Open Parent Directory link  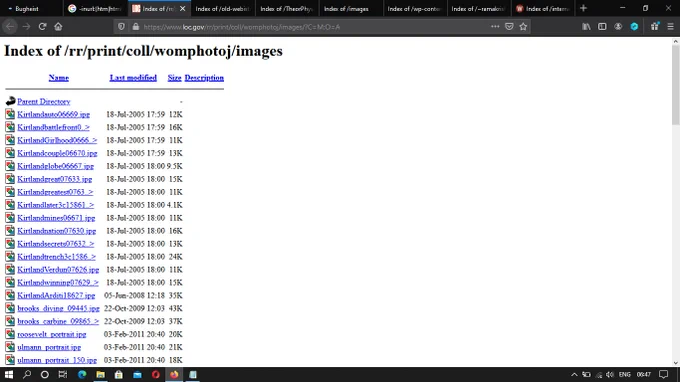44,101
